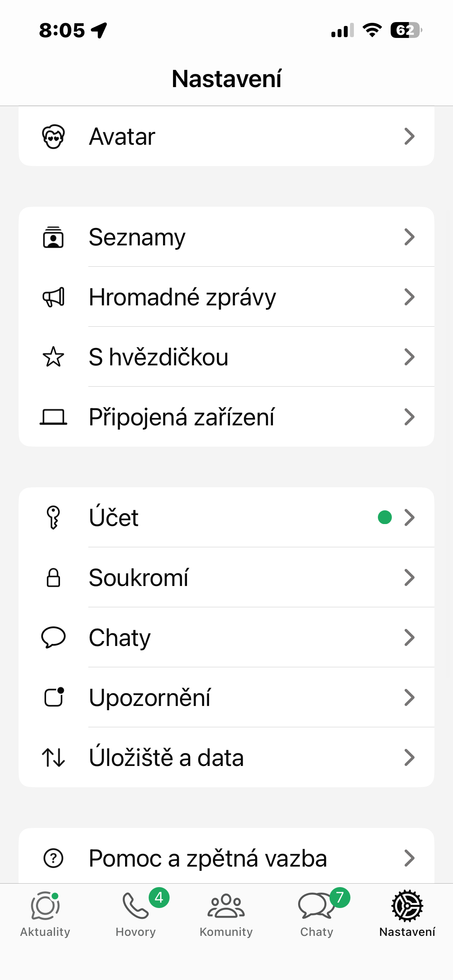Tap the laptop icon for Připojená zařízení
The width and height of the screenshot is (453, 980).
click(x=53, y=417)
